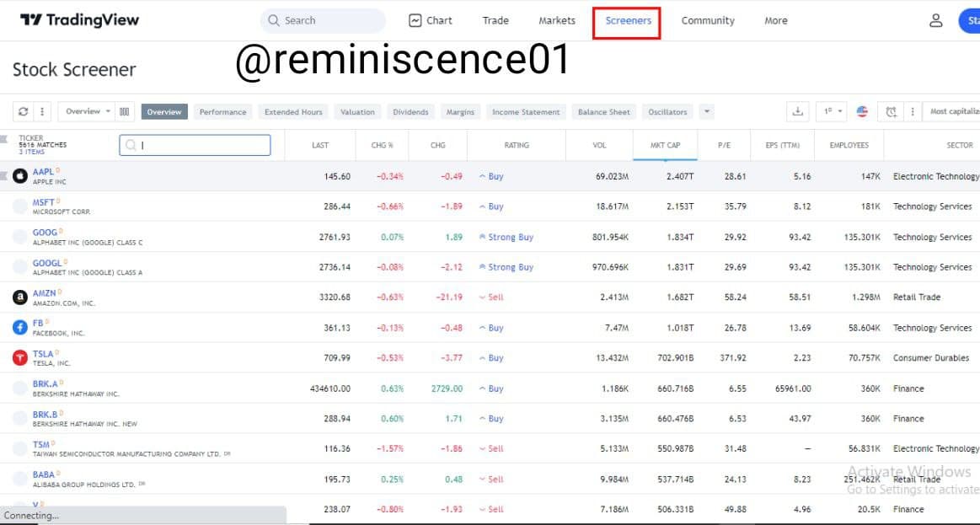
Task: Click the 3 ITEMS link under ticker
Action: click(32, 152)
